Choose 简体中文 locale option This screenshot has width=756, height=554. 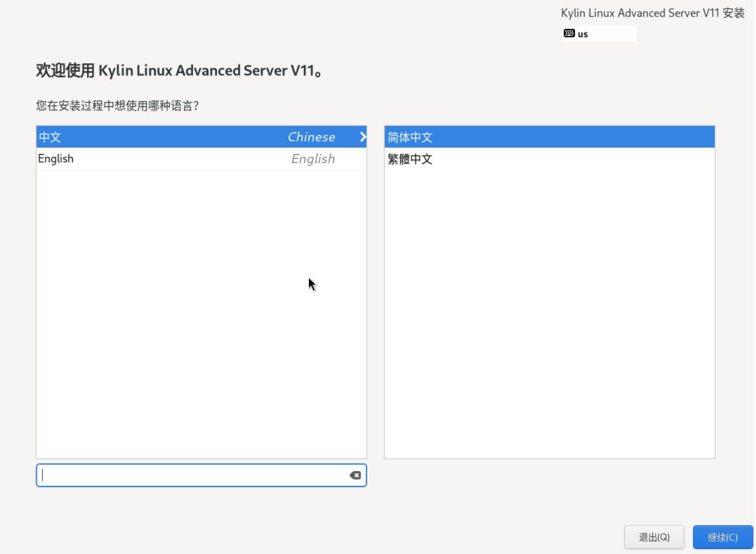click(x=411, y=137)
